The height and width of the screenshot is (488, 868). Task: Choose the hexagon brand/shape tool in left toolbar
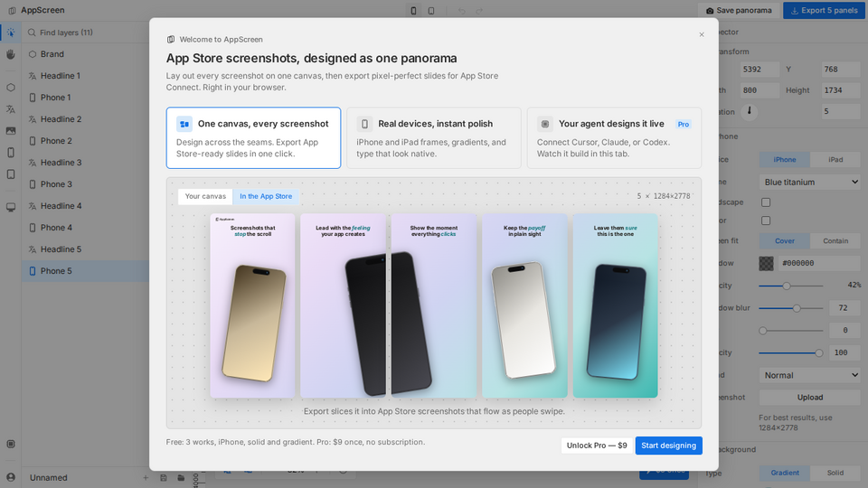(x=11, y=88)
